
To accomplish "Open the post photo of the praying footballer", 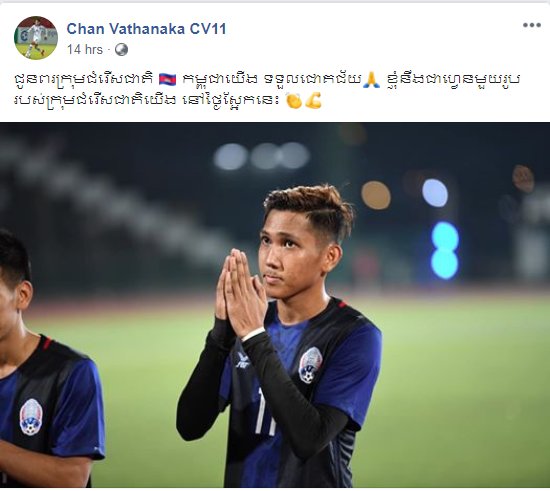I will [x=275, y=305].
